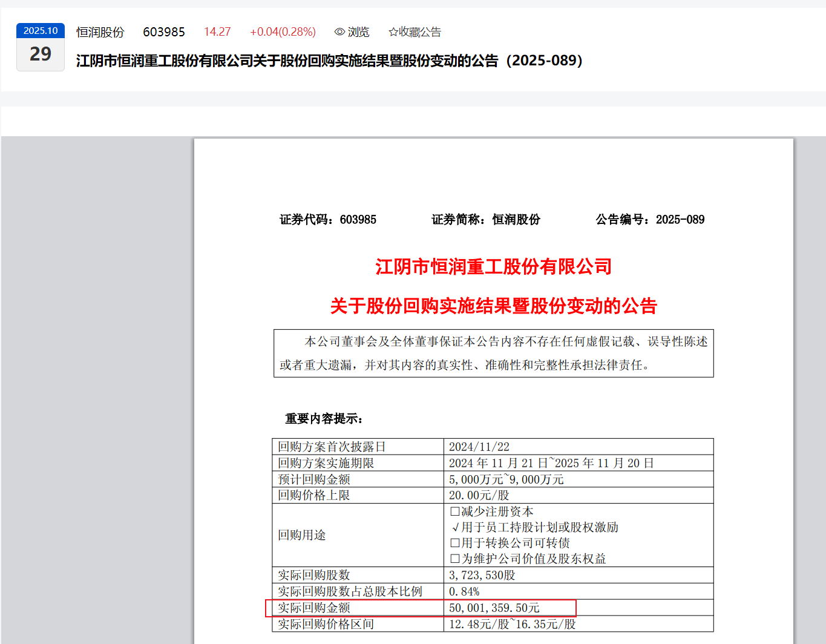
Task: Click the 回购用途 table cell
Action: [358, 535]
